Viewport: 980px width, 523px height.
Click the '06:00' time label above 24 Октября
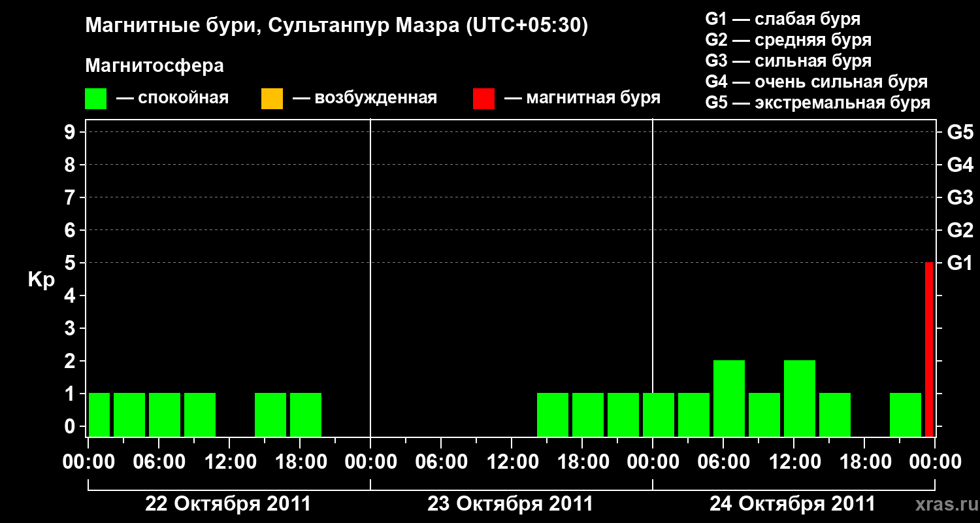(723, 462)
